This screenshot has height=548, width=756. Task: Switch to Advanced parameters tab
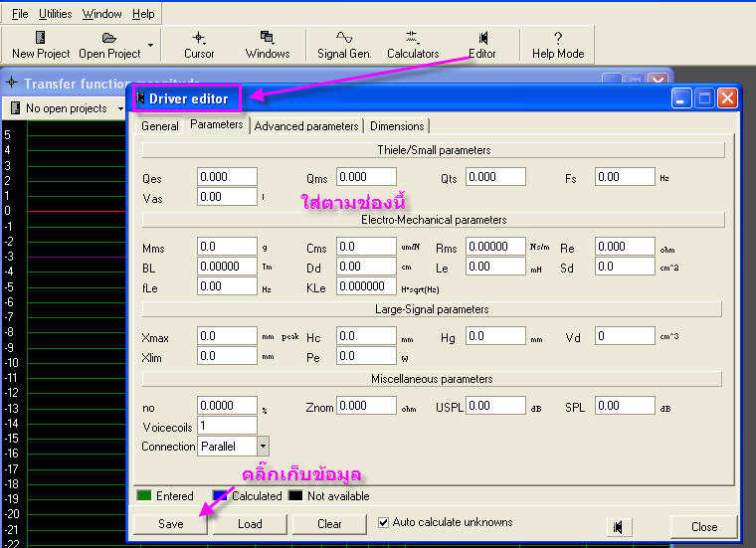pos(306,126)
